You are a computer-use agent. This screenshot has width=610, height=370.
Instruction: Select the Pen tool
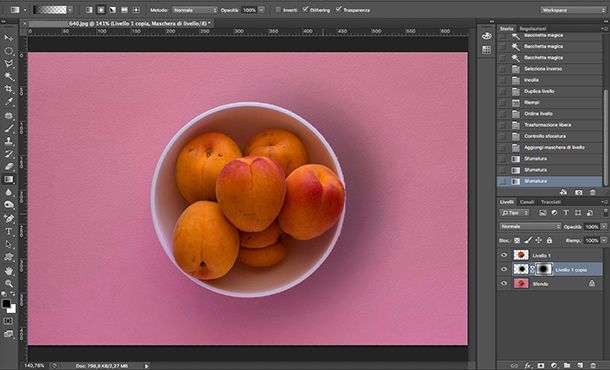(9, 219)
